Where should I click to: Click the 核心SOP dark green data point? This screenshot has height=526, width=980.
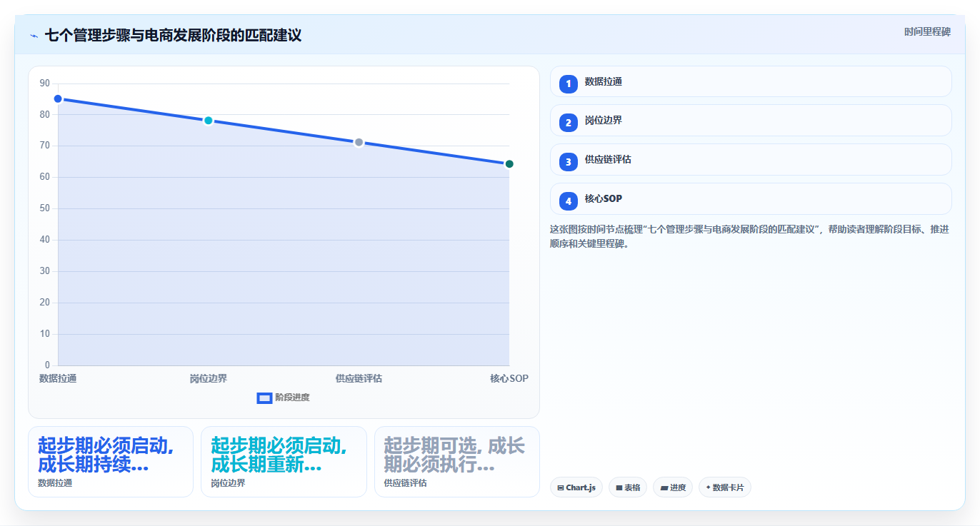point(509,164)
